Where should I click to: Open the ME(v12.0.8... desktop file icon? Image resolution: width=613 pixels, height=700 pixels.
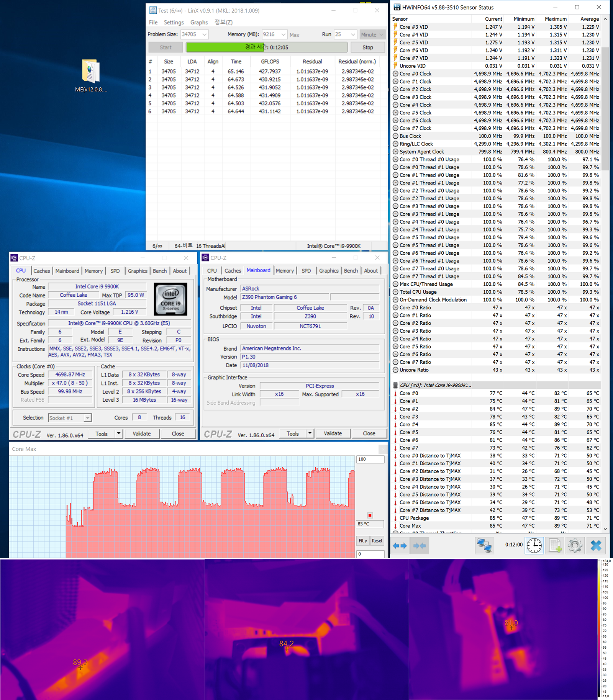point(91,76)
